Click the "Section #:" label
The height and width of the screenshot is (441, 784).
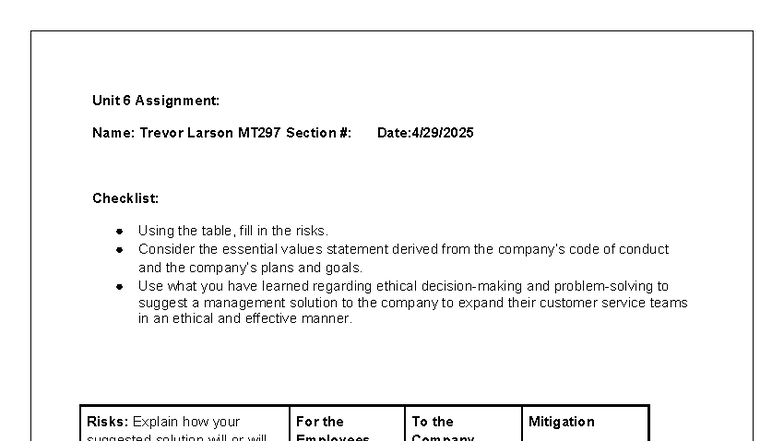point(318,133)
